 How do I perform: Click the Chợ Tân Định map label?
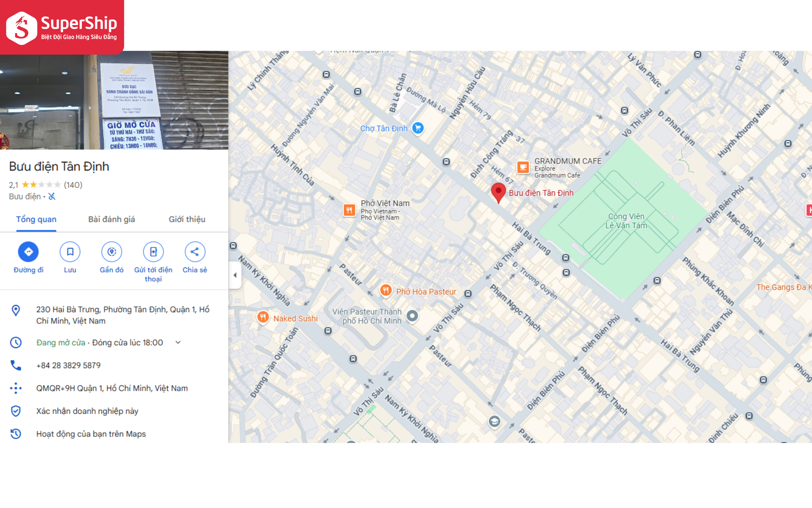pos(384,128)
